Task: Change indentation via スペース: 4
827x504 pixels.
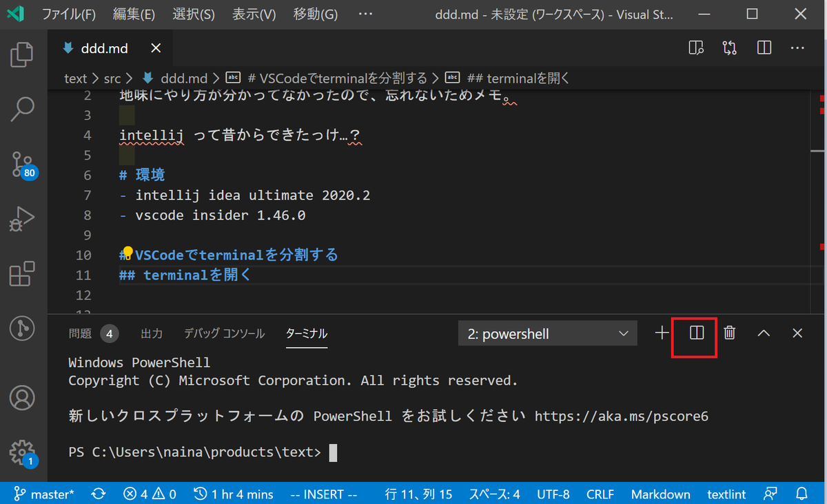Action: pyautogui.click(x=494, y=494)
